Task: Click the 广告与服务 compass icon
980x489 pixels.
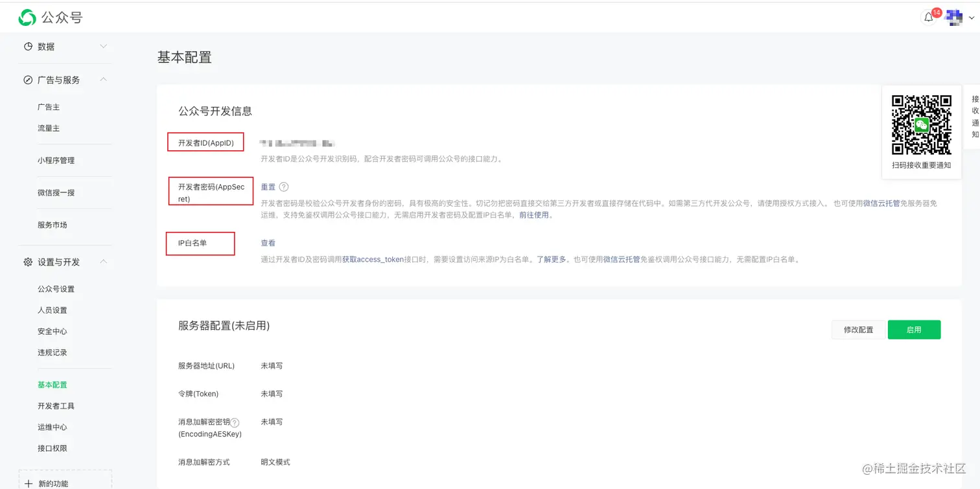Action: point(28,80)
